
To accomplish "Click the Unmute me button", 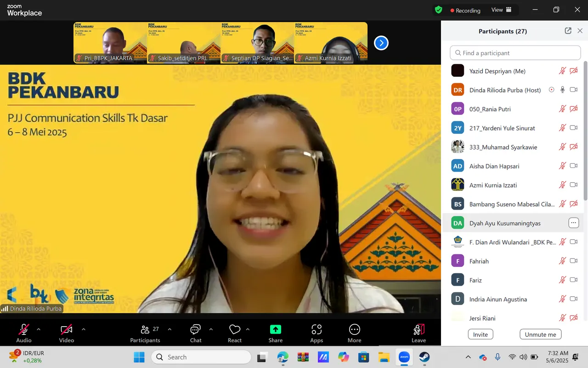I will [x=541, y=334].
